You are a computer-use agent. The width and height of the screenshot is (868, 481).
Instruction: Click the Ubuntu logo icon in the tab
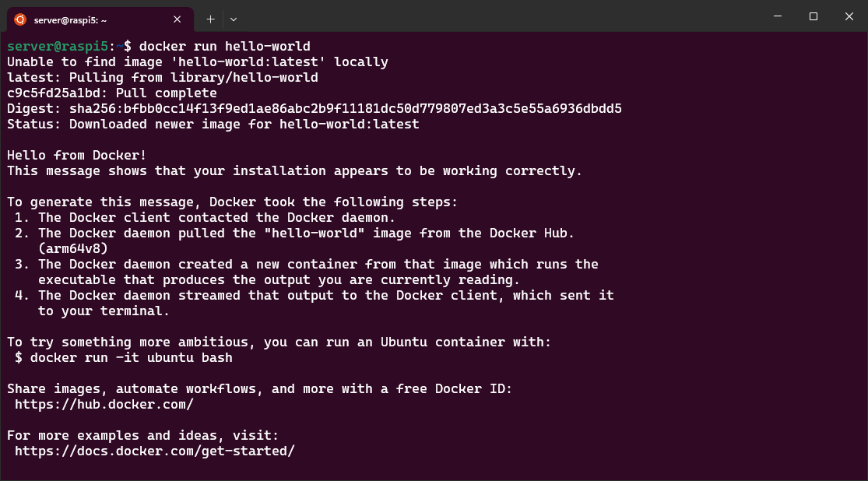pyautogui.click(x=20, y=19)
